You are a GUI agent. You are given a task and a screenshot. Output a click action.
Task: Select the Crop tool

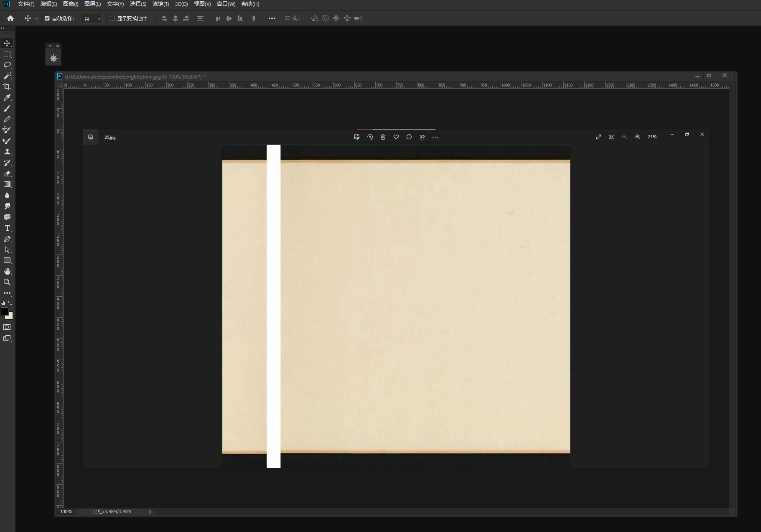7,87
